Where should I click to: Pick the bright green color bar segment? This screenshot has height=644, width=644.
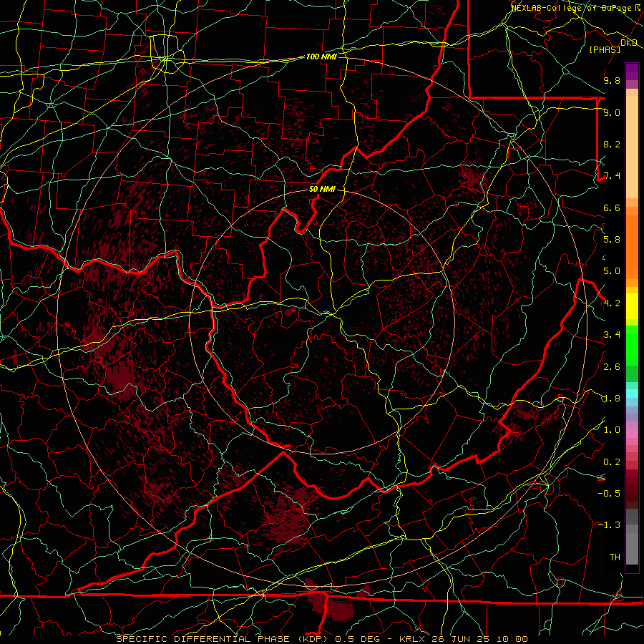pyautogui.click(x=632, y=345)
